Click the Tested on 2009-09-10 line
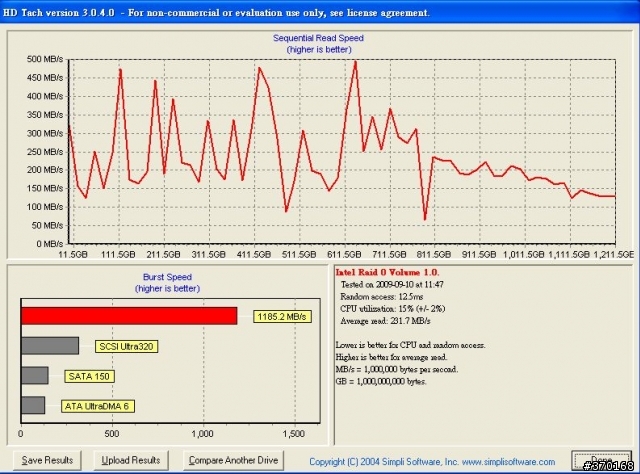Viewport: 640px width, 474px height. [392, 285]
